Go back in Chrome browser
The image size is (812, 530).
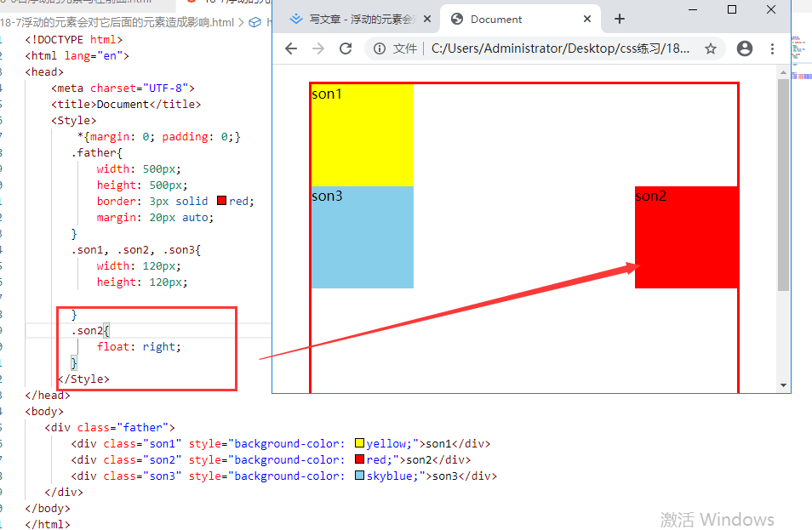coord(291,48)
